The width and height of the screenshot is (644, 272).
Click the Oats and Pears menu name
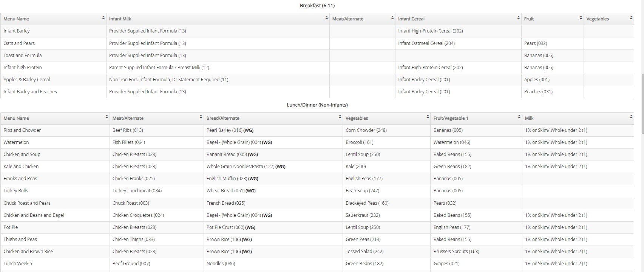coord(19,43)
